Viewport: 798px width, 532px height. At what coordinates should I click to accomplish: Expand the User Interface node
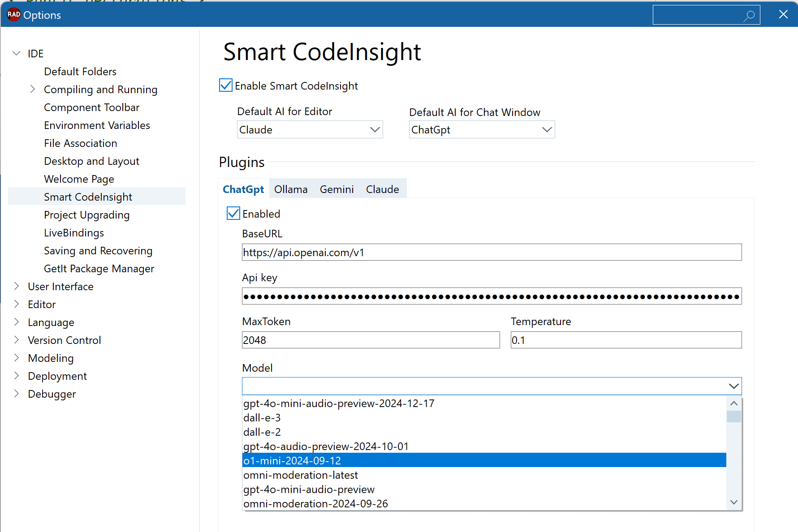pyautogui.click(x=17, y=286)
